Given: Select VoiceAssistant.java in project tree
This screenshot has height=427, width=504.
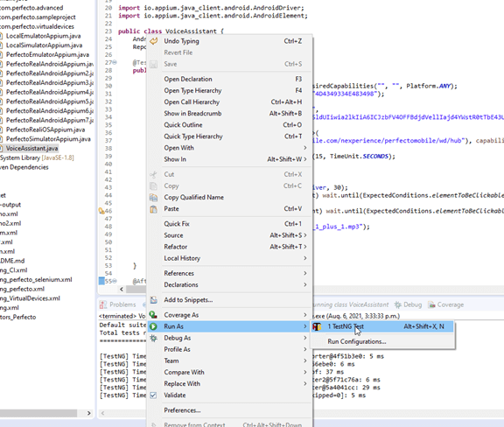Looking at the screenshot, I should [x=31, y=148].
